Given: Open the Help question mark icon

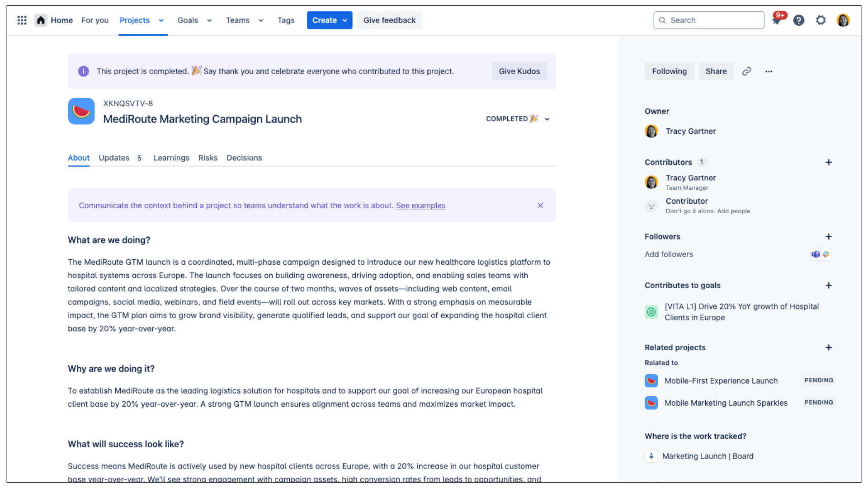Looking at the screenshot, I should (x=799, y=20).
